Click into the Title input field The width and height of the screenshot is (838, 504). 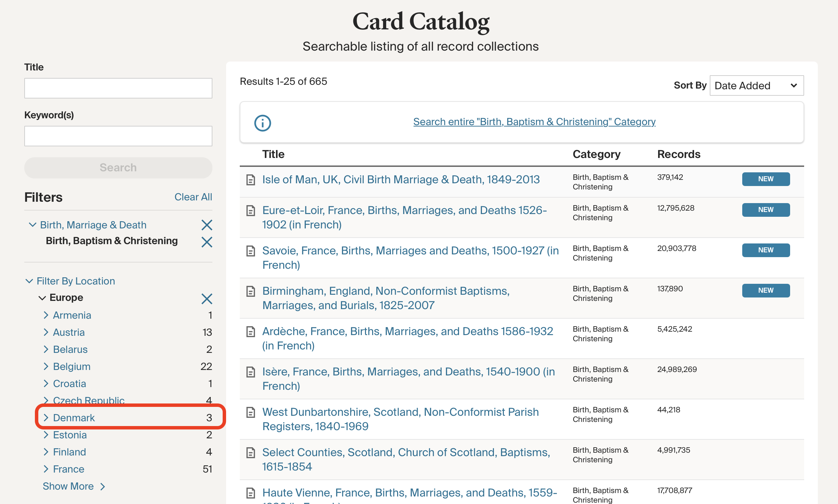pyautogui.click(x=118, y=88)
